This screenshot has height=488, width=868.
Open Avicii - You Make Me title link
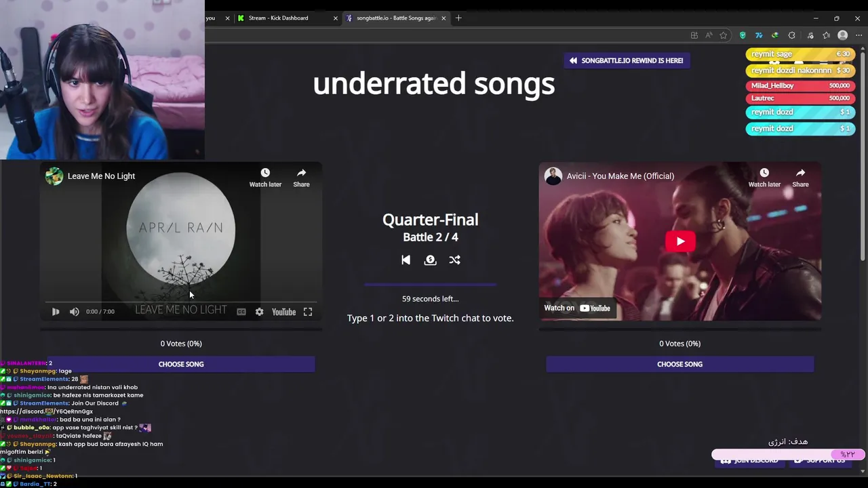click(620, 176)
